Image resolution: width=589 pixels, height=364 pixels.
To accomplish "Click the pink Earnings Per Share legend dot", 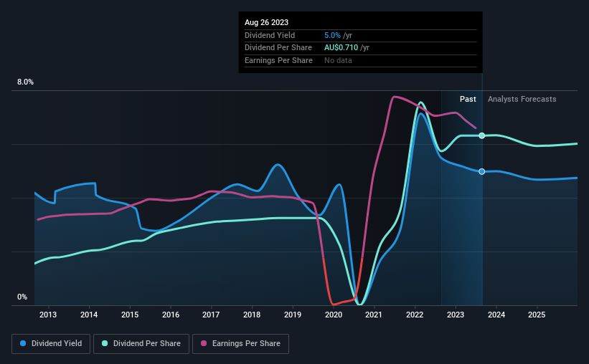I will [x=204, y=343].
